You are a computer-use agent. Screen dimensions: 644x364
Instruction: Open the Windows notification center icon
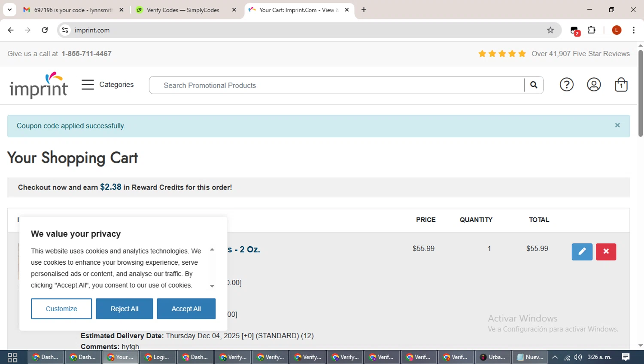[626, 357]
